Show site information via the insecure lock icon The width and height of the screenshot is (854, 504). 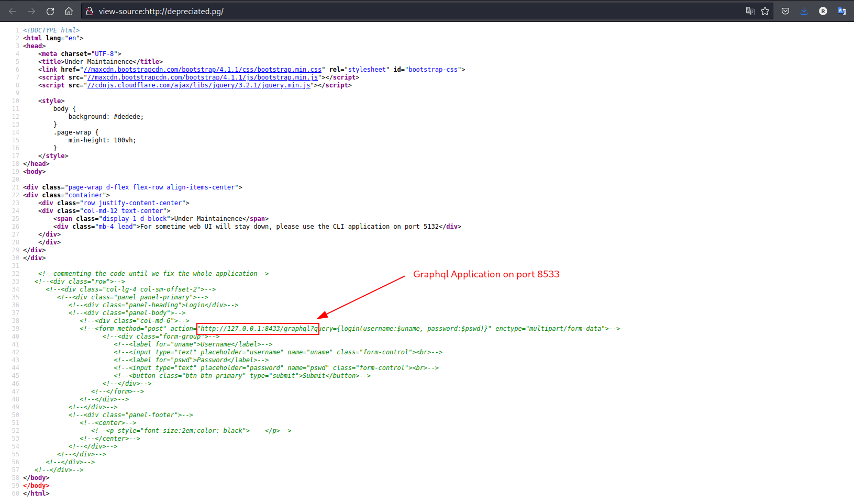click(x=90, y=11)
